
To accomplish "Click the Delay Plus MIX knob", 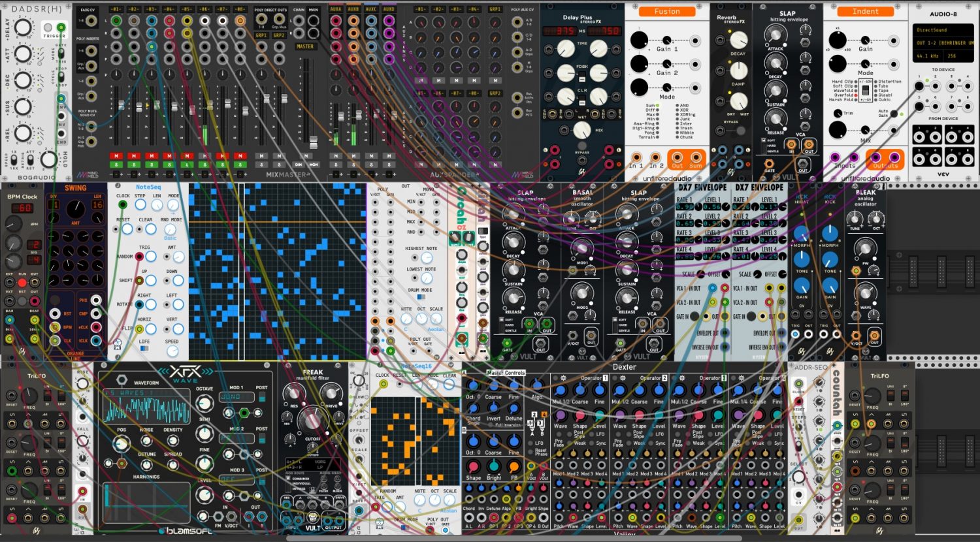I will 581,129.
